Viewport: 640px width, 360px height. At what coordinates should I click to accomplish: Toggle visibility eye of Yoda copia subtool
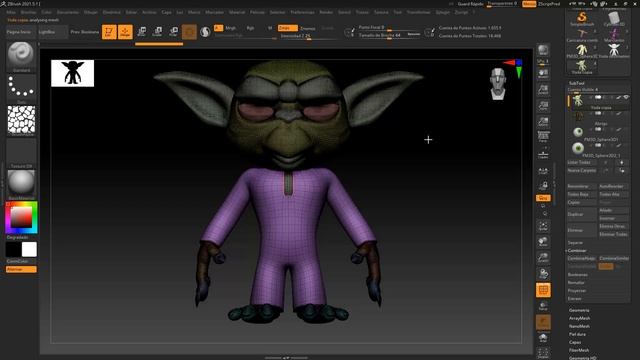[626, 98]
